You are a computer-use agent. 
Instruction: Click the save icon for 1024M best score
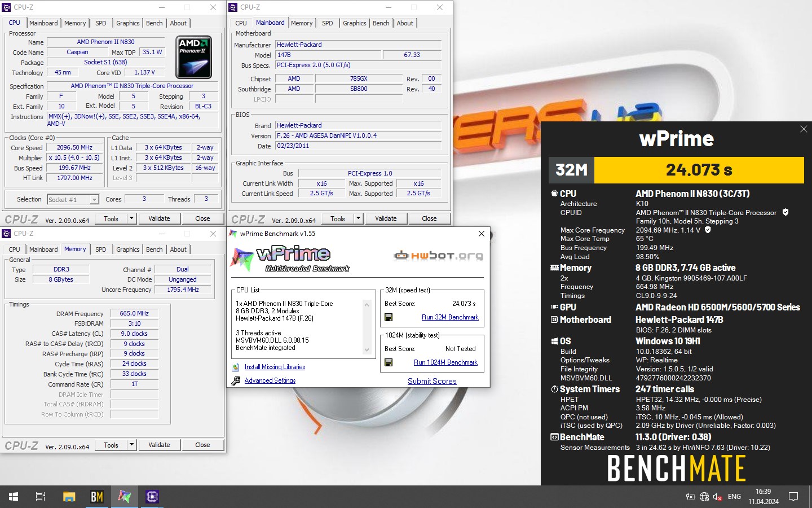tap(389, 362)
